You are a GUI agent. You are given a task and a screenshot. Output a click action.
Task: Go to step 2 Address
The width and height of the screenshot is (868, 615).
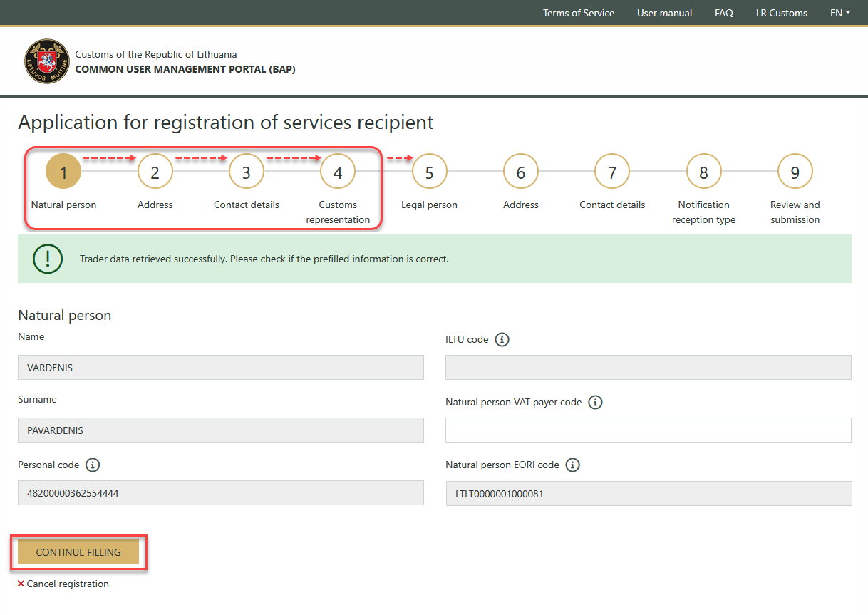pos(155,172)
